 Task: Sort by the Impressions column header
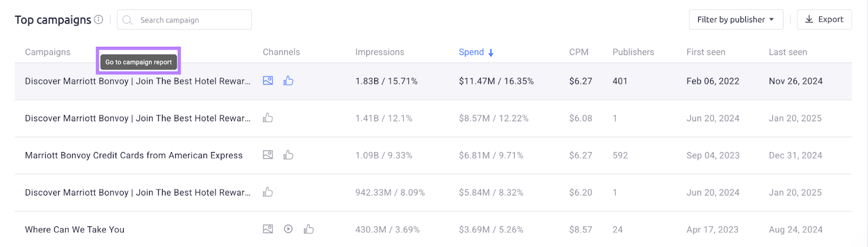[380, 52]
